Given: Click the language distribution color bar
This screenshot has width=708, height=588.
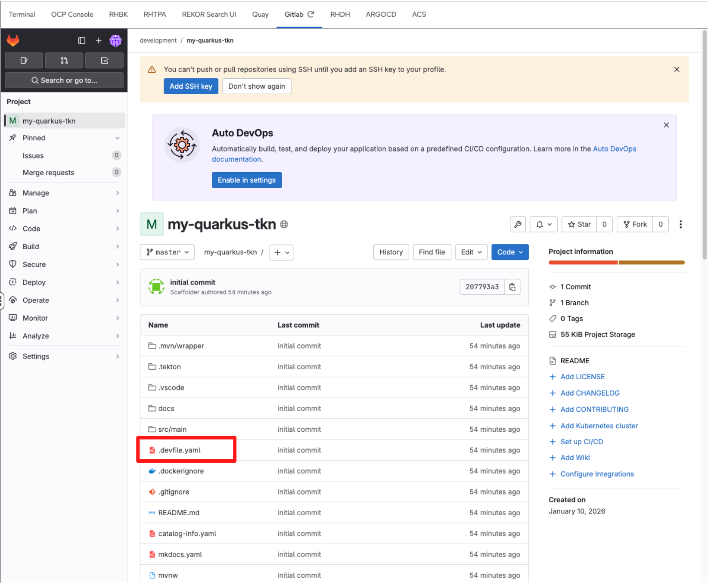Looking at the screenshot, I should pos(616,263).
